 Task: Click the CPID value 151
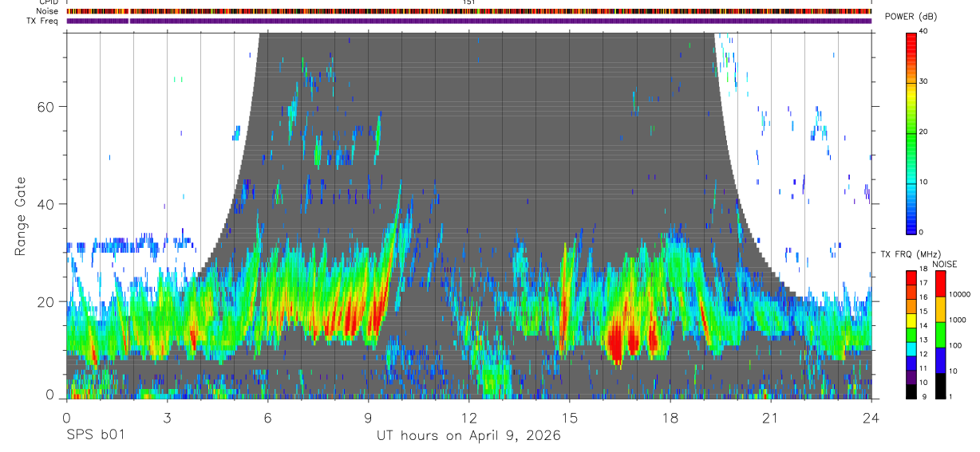coord(468,3)
